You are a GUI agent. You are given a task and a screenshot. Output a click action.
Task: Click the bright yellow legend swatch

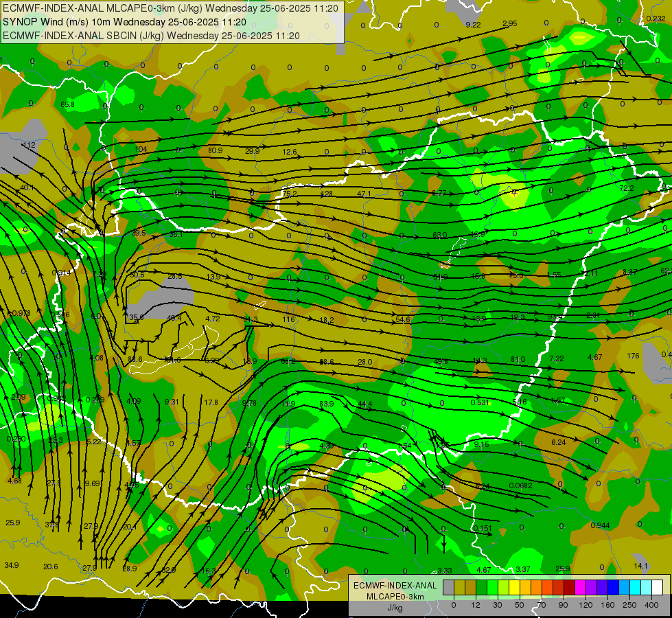[x=514, y=587]
